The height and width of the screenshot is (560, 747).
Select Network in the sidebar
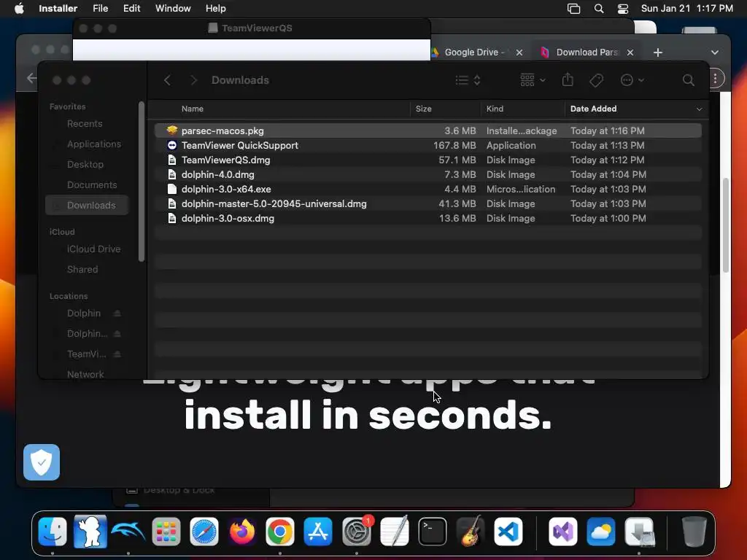pyautogui.click(x=88, y=374)
